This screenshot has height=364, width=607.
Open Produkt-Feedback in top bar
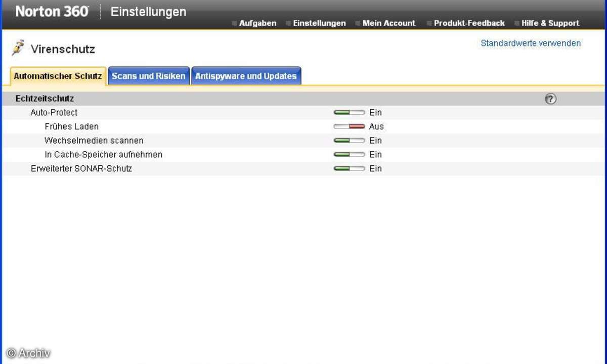[469, 23]
